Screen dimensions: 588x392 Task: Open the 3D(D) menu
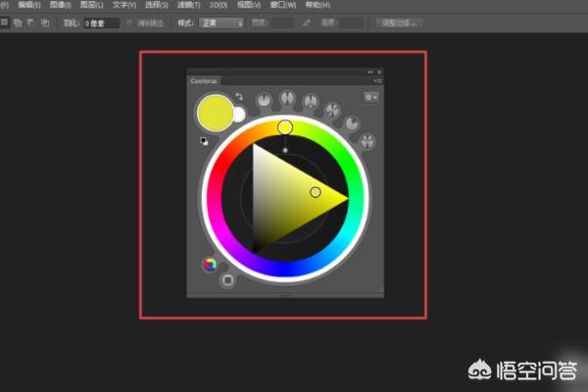pos(219,5)
